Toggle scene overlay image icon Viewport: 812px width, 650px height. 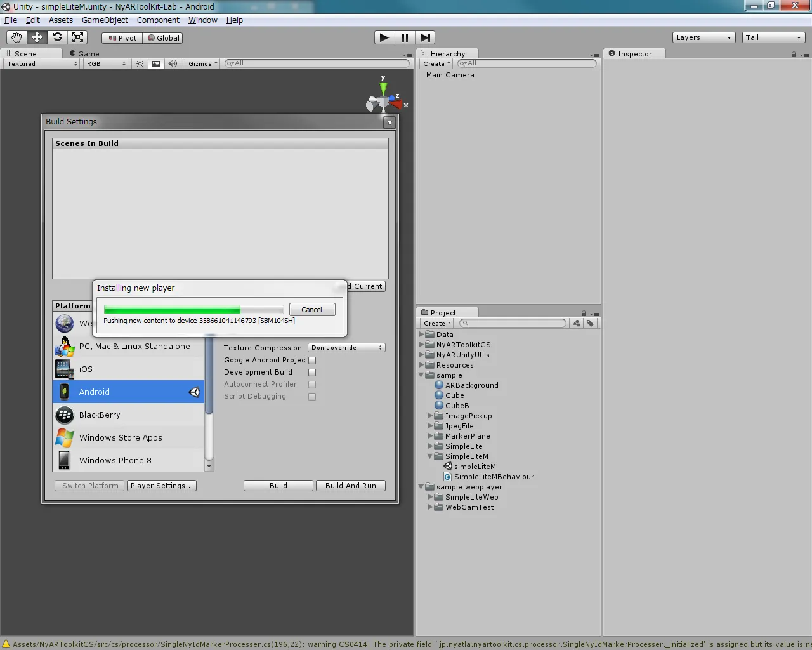pos(156,63)
